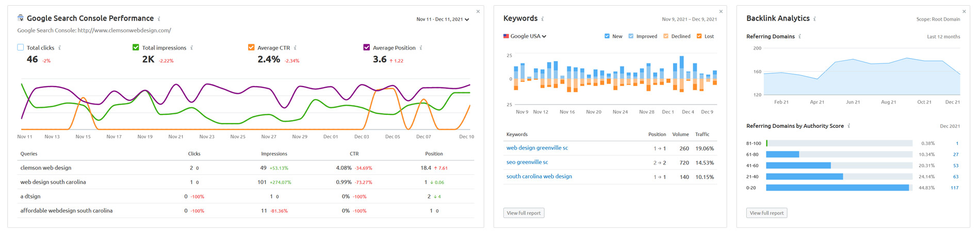Click the Scope: Root Domain label
This screenshot has width=980, height=233.
pyautogui.click(x=938, y=19)
